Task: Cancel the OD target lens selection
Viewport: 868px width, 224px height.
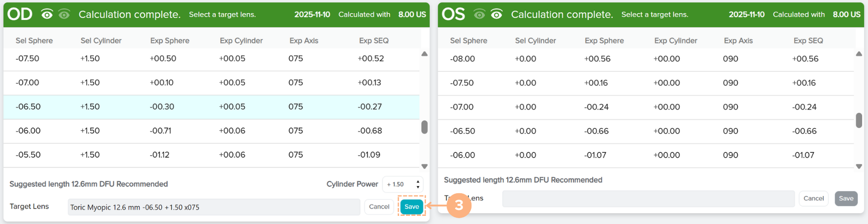Action: (379, 207)
